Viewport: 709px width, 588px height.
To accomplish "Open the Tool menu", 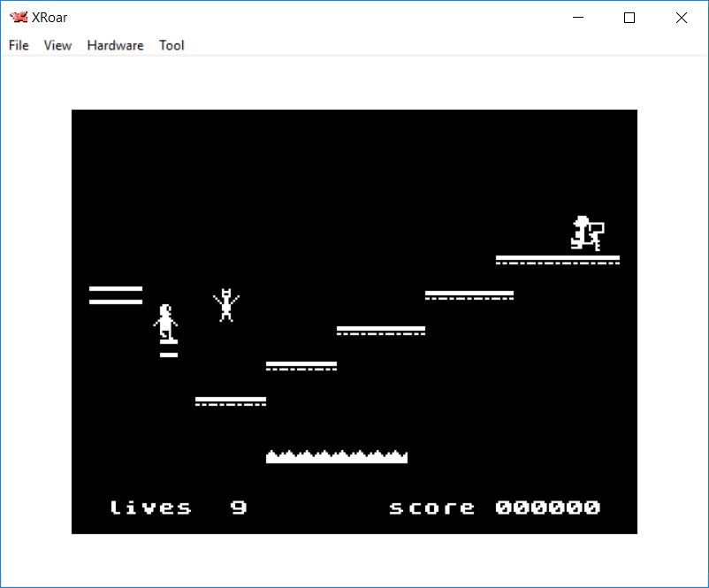I will tap(172, 45).
